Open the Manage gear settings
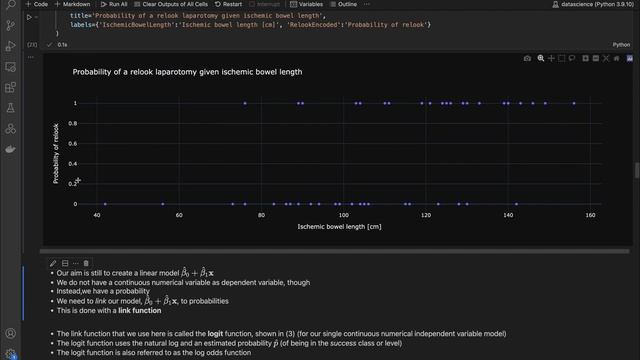This screenshot has width=640, height=360. [10, 354]
